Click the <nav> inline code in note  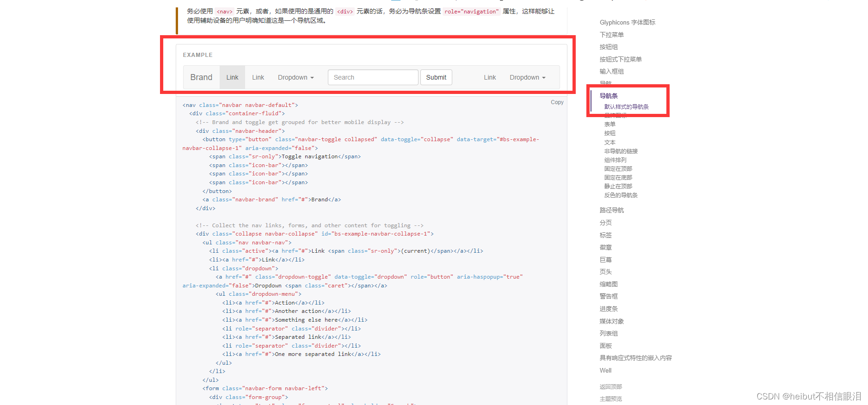pos(225,12)
